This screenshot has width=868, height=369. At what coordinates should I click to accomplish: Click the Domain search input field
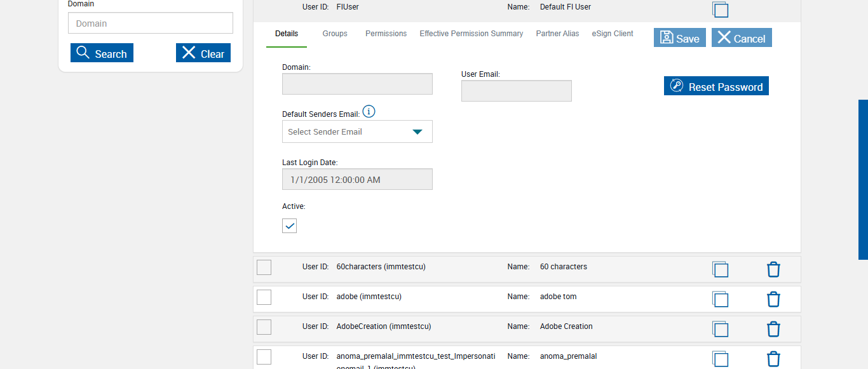coord(151,23)
